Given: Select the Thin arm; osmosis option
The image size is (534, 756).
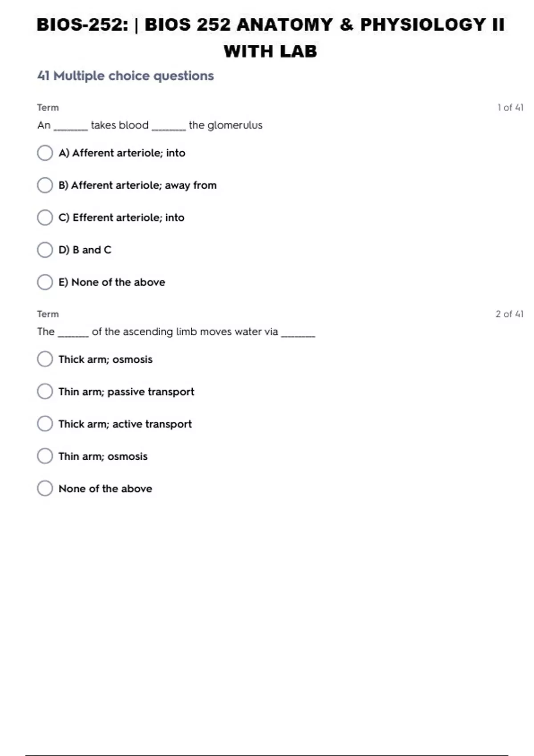Looking at the screenshot, I should point(45,456).
